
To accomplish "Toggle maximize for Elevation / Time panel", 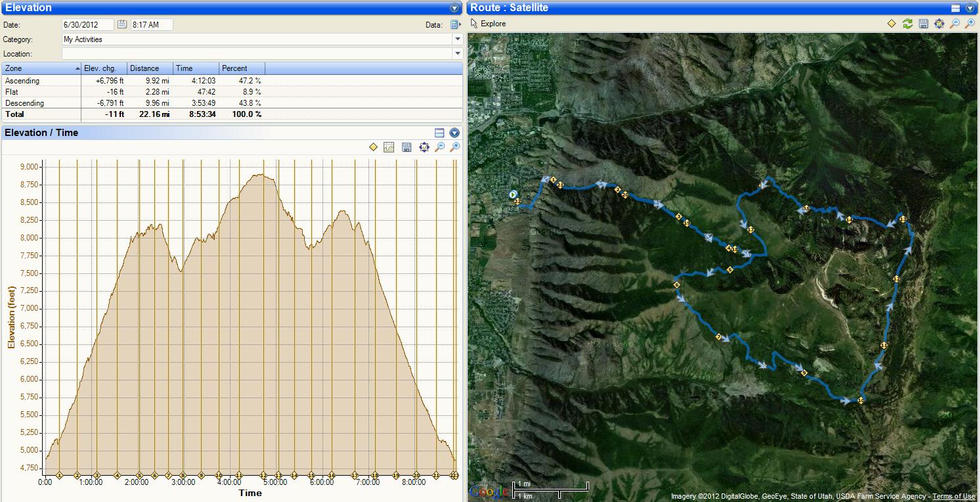I will [439, 133].
